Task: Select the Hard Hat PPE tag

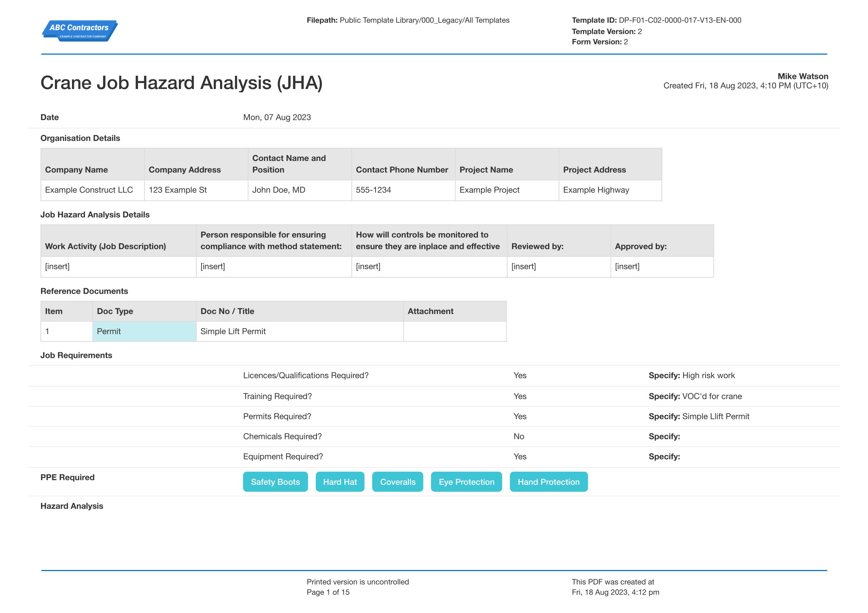Action: click(x=340, y=482)
